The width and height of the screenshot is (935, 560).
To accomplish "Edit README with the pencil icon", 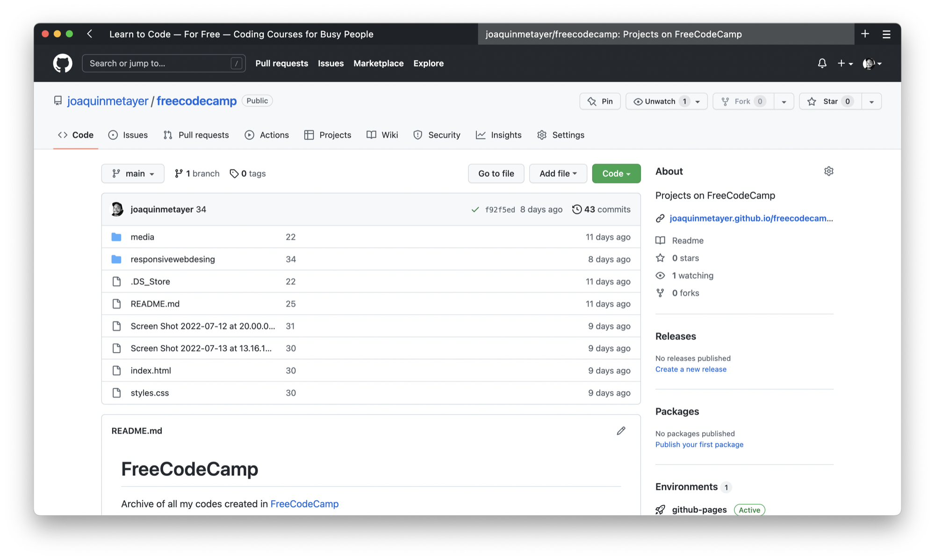I will [621, 431].
